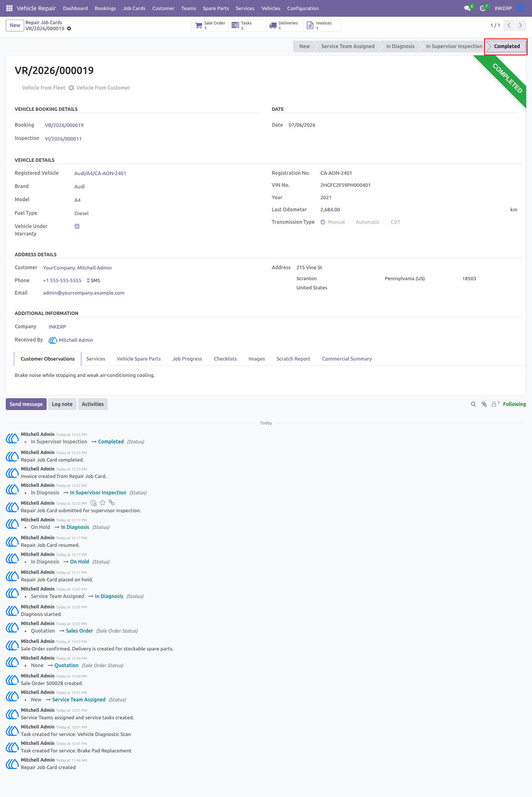Switch to the Vehicle Spare Parts tab
The image size is (532, 797).
coord(139,359)
